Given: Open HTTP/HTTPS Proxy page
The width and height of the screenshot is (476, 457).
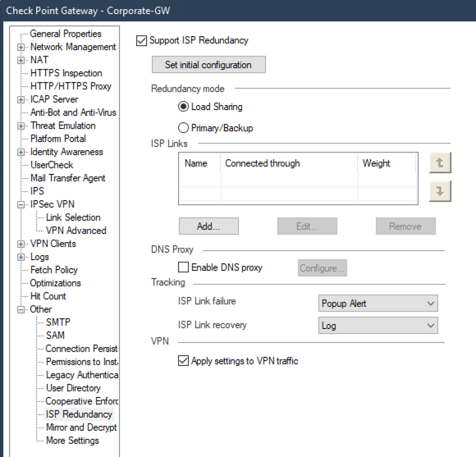Looking at the screenshot, I should point(71,86).
